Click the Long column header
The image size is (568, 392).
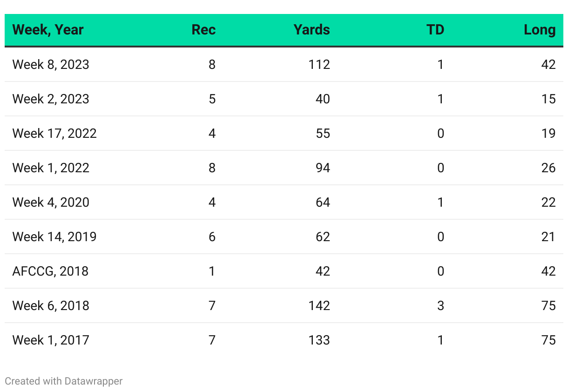tap(540, 30)
